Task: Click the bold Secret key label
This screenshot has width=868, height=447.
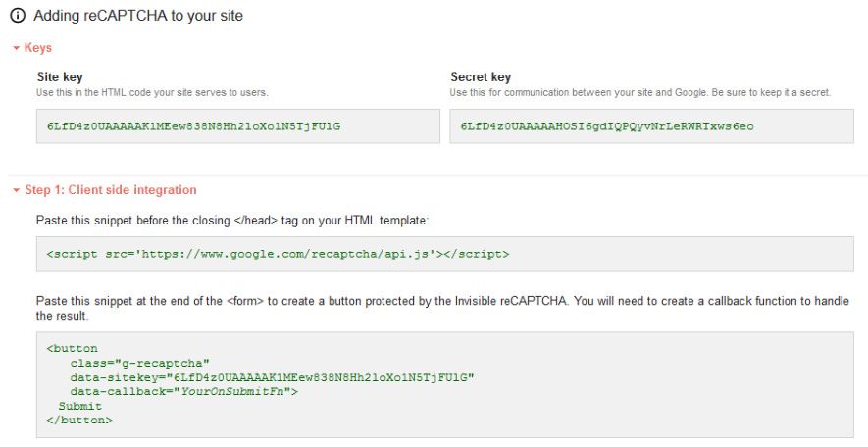Action: point(481,77)
